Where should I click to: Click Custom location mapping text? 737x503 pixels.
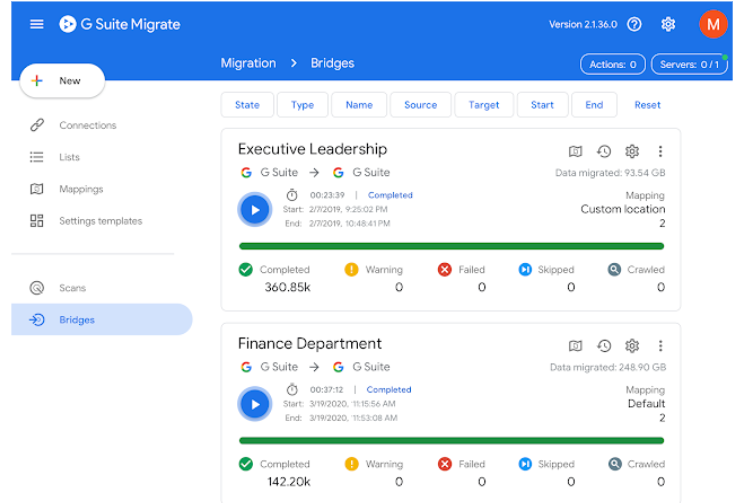click(x=623, y=209)
